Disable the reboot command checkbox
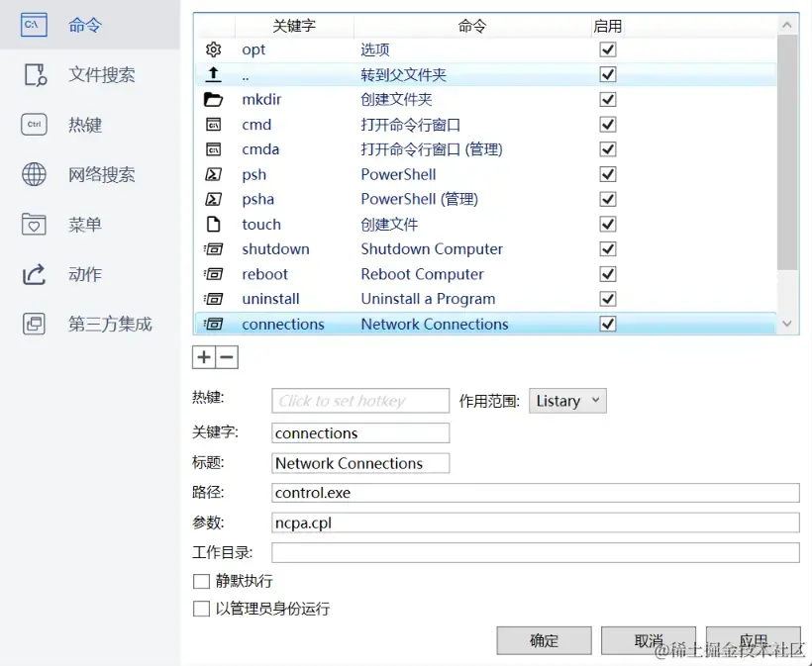The height and width of the screenshot is (666, 812). click(x=608, y=274)
